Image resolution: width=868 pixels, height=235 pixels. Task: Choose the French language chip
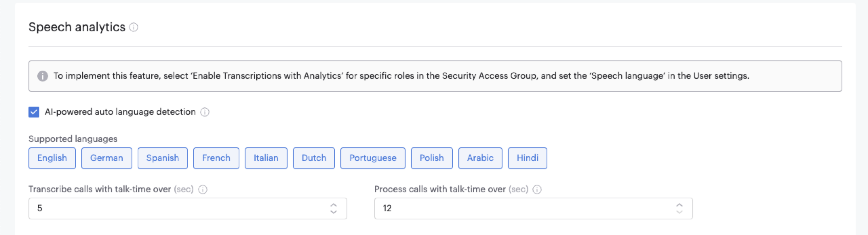point(216,158)
